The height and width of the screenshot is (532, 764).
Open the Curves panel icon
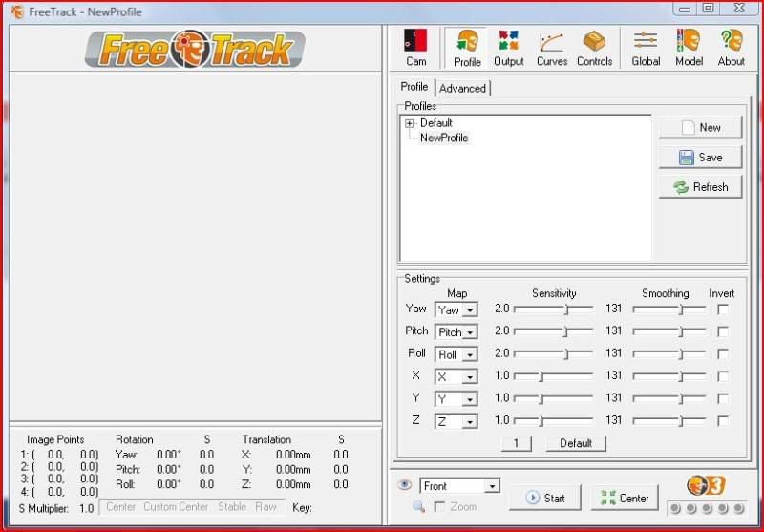551,48
